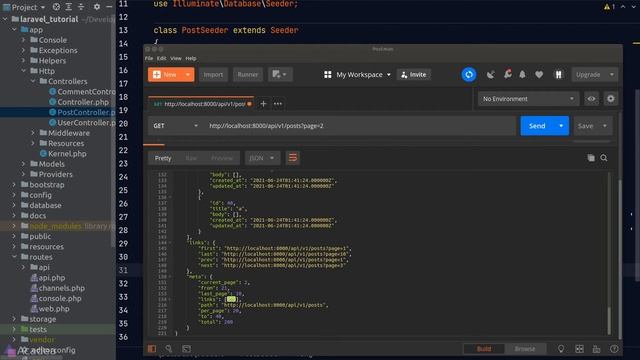Open a new request tab with plus
The image size is (640, 360).
[263, 104]
